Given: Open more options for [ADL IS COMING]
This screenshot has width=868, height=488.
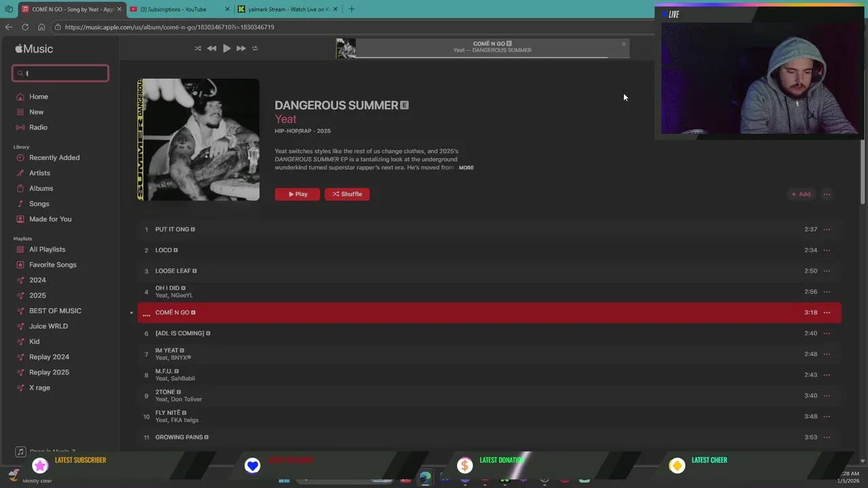Looking at the screenshot, I should coord(827,333).
